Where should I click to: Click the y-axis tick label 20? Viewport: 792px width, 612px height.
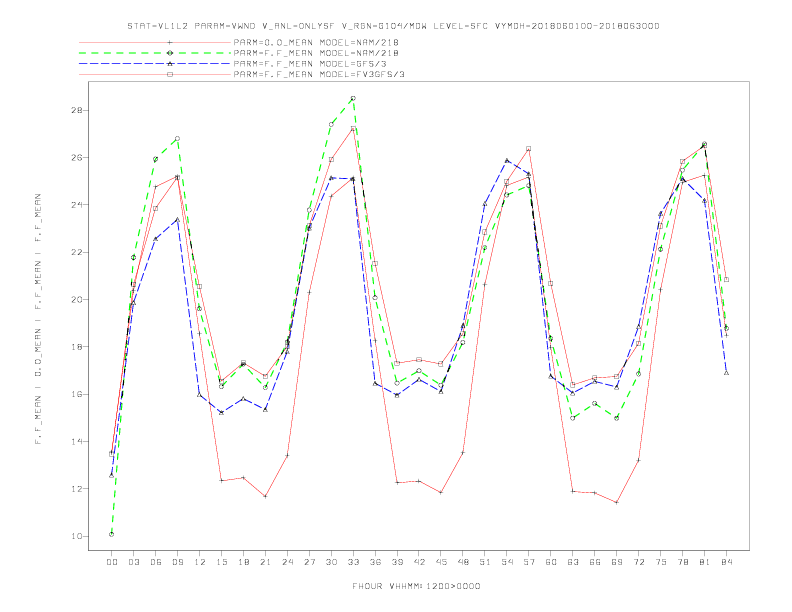tap(79, 299)
